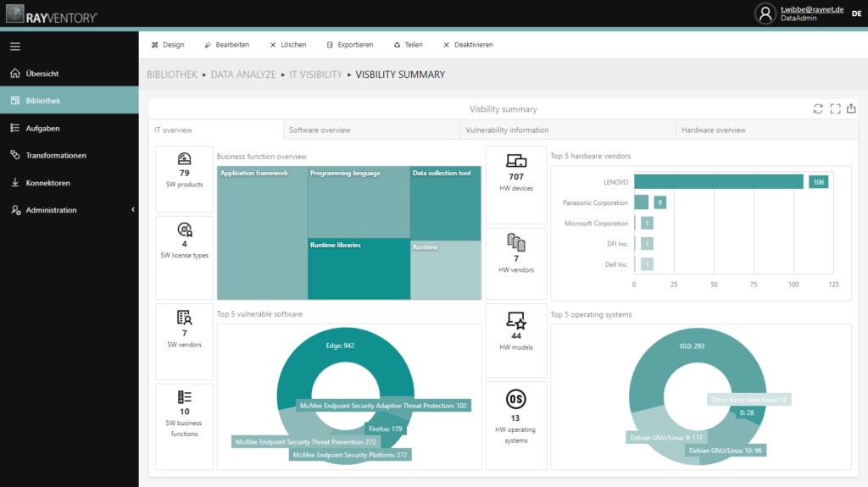Open the dashboard in fullscreen
868x487 pixels.
(x=835, y=108)
